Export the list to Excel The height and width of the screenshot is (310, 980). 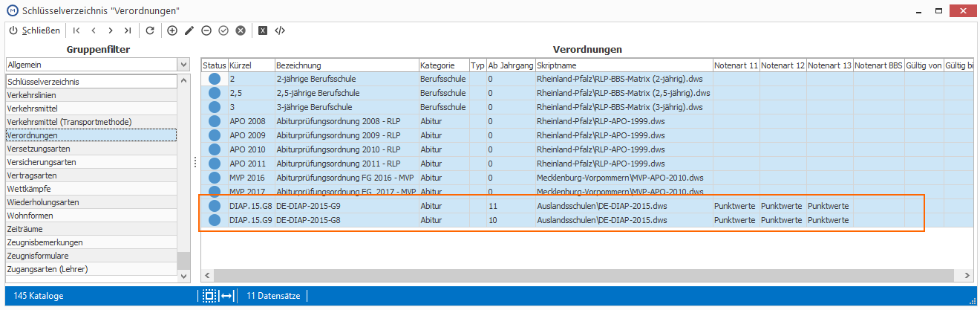[x=263, y=30]
